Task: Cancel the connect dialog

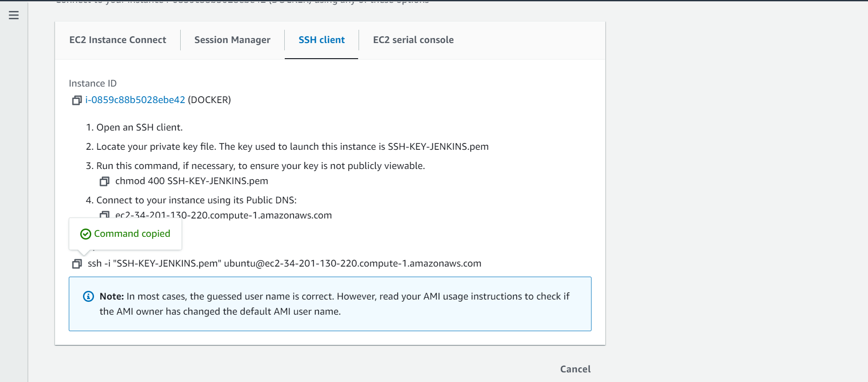Action: pyautogui.click(x=575, y=369)
